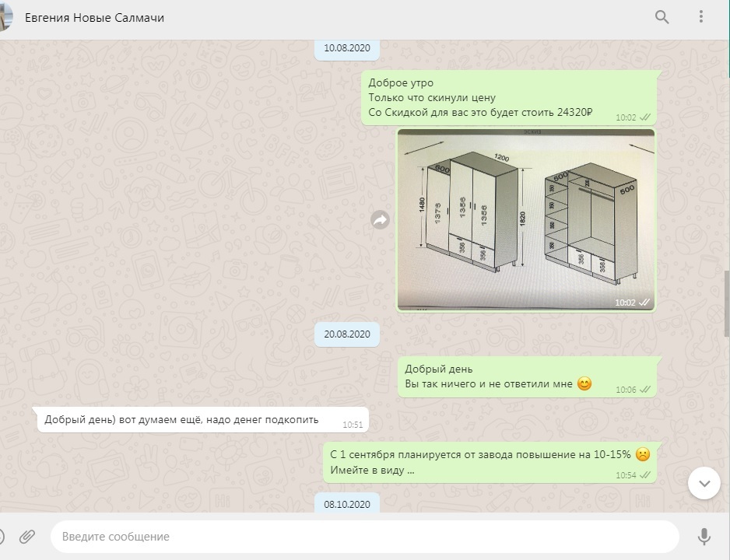Screen dimensions: 730x560
Task: Jump to latest messages with down chevron
Action: (704, 483)
